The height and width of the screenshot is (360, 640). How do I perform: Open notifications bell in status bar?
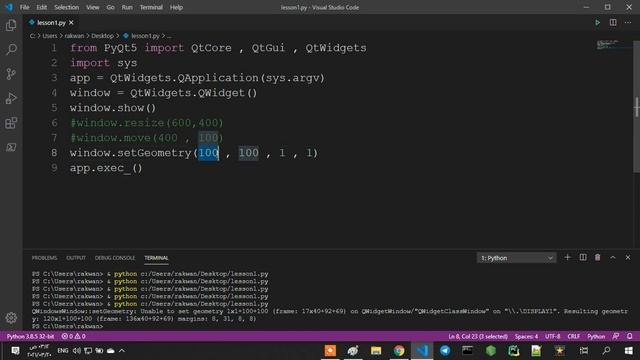(629, 336)
